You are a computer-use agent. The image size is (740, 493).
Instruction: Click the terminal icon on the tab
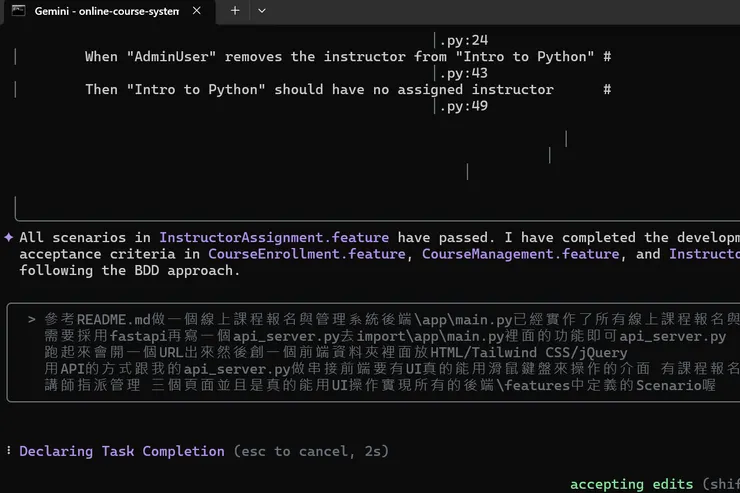18,10
